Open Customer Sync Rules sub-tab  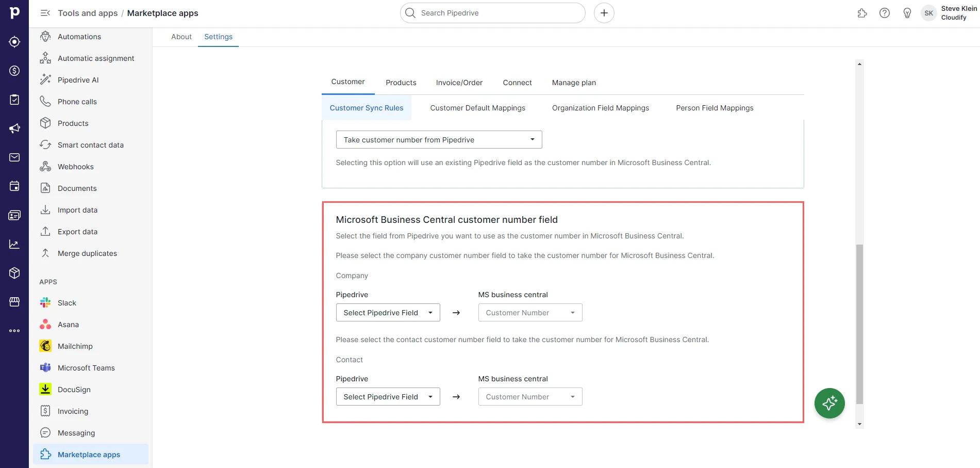(x=367, y=108)
